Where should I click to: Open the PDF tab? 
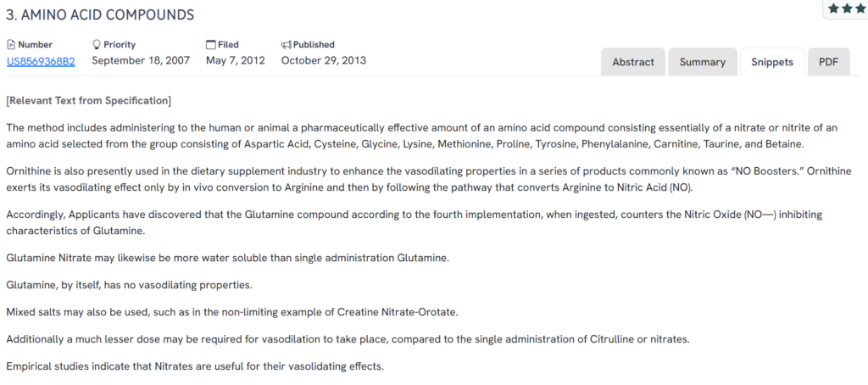[x=828, y=62]
